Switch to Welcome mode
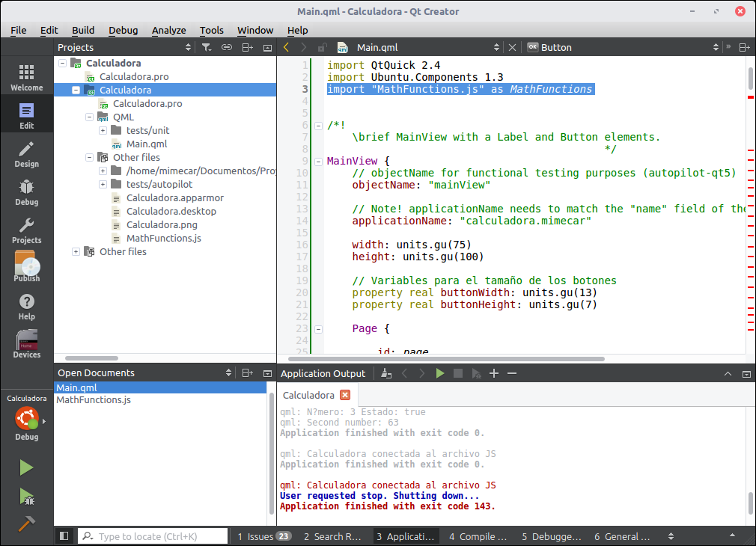756x546 pixels. pyautogui.click(x=26, y=77)
